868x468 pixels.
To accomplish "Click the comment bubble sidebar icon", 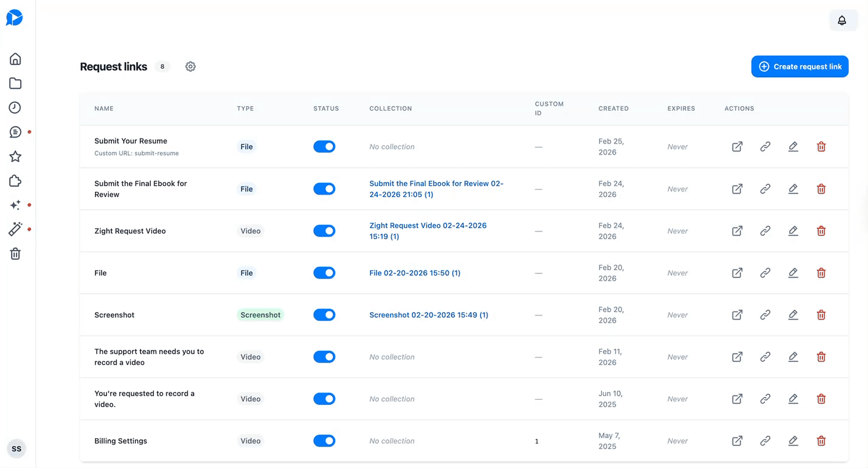I will pyautogui.click(x=15, y=132).
